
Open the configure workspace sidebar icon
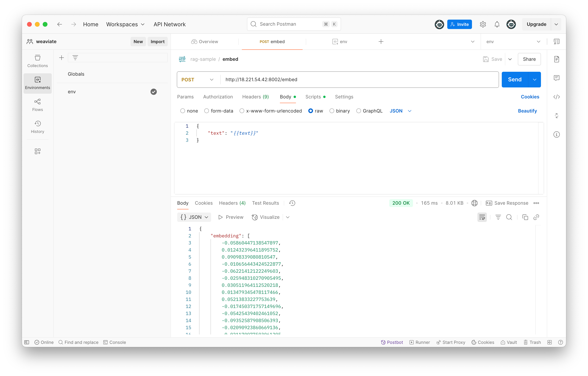point(37,151)
